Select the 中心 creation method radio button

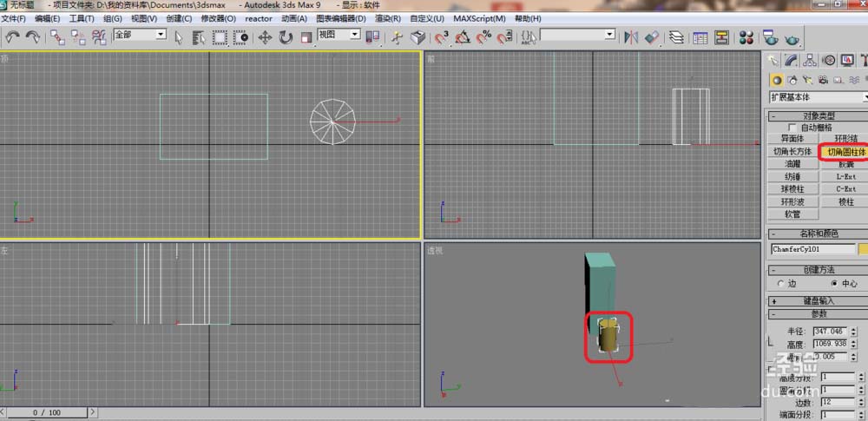tap(835, 283)
